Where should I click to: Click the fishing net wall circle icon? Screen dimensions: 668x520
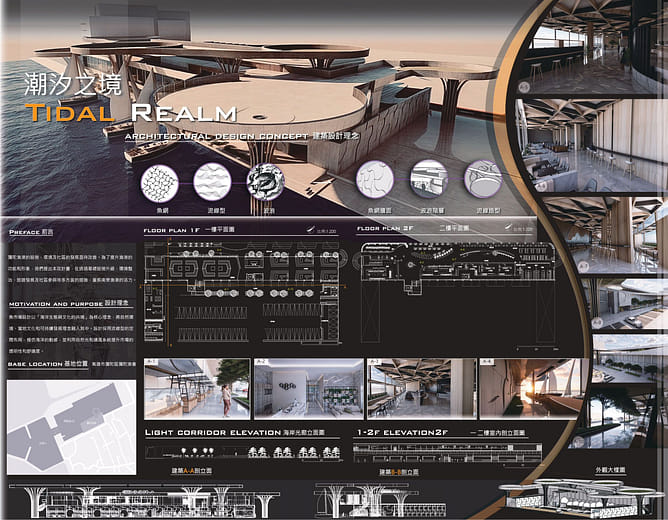[376, 181]
